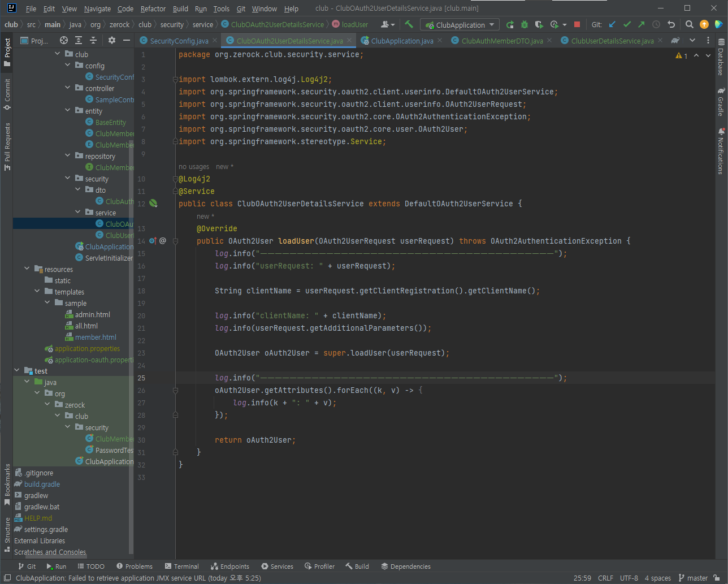
Task: Open the Structure tool window
Action: pyautogui.click(x=7, y=534)
